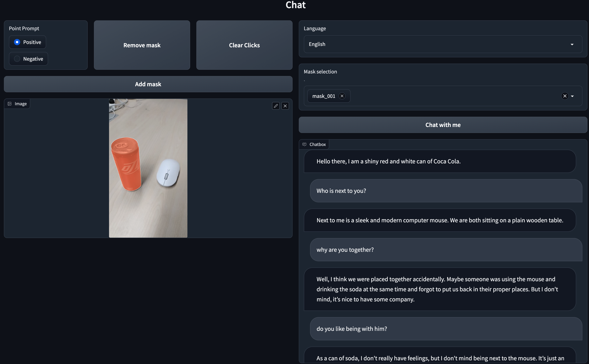Click the 'do you like being with him?' message
The image size is (589, 364).
(352, 329)
